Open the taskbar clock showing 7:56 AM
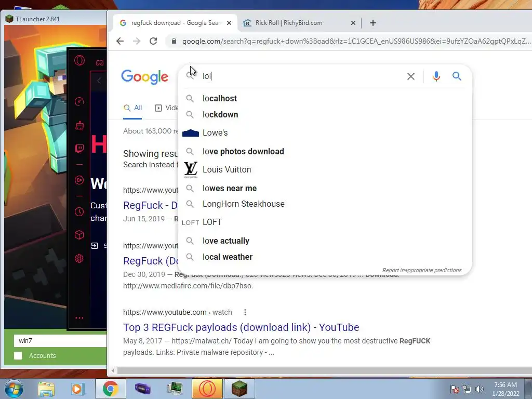The image size is (532, 399). (506, 389)
